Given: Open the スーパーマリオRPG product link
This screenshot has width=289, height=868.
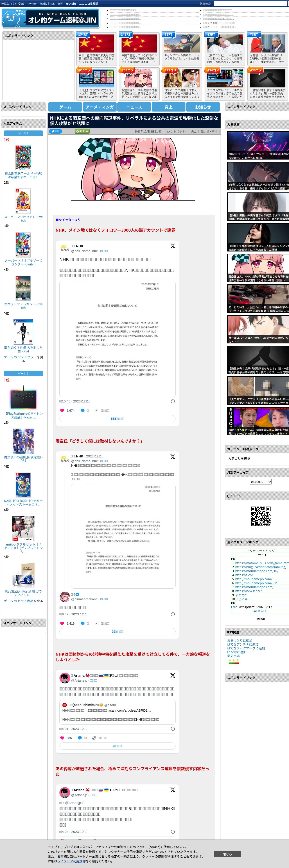Looking at the screenshot, I should tap(23, 219).
